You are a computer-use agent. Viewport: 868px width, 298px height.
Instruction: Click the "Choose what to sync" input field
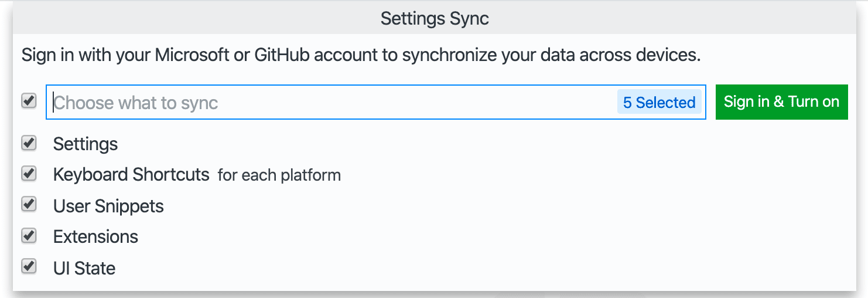click(x=328, y=103)
